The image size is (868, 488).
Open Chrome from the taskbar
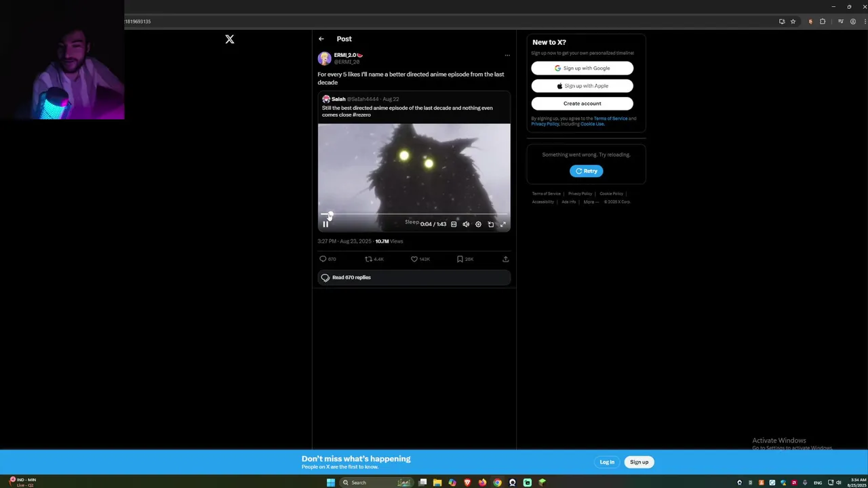(x=497, y=483)
